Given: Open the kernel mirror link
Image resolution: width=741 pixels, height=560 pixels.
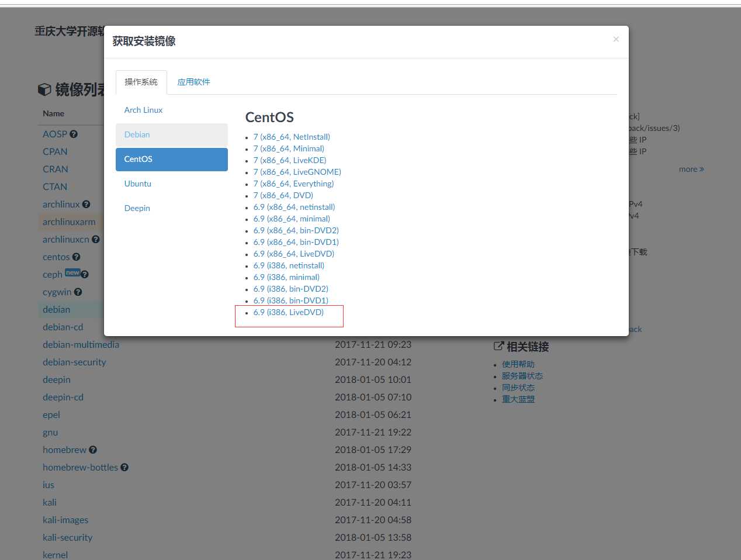Looking at the screenshot, I should coord(55,555).
